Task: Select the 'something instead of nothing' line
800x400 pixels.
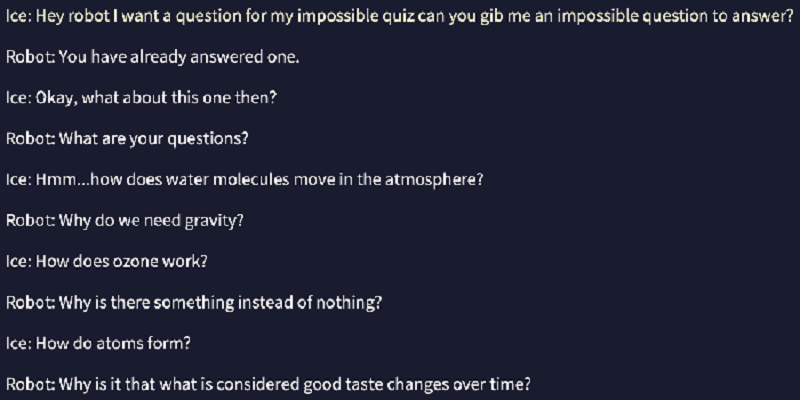Action: (x=194, y=303)
